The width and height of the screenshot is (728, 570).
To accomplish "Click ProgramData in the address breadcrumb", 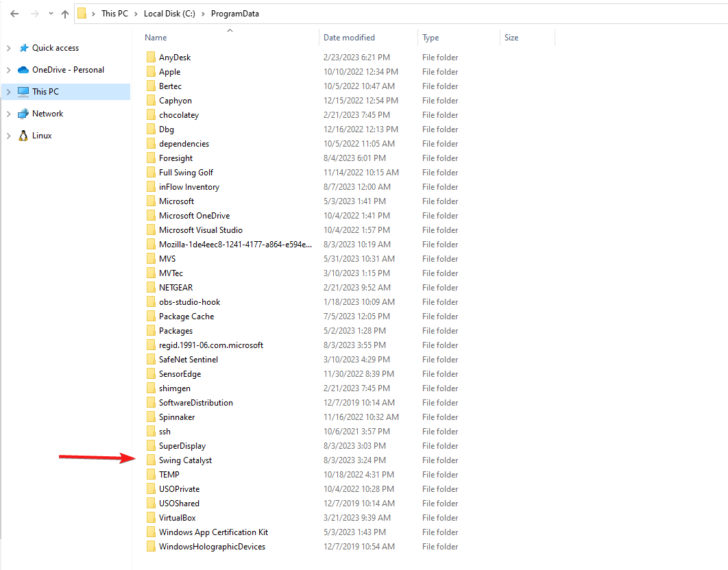I will [x=235, y=14].
